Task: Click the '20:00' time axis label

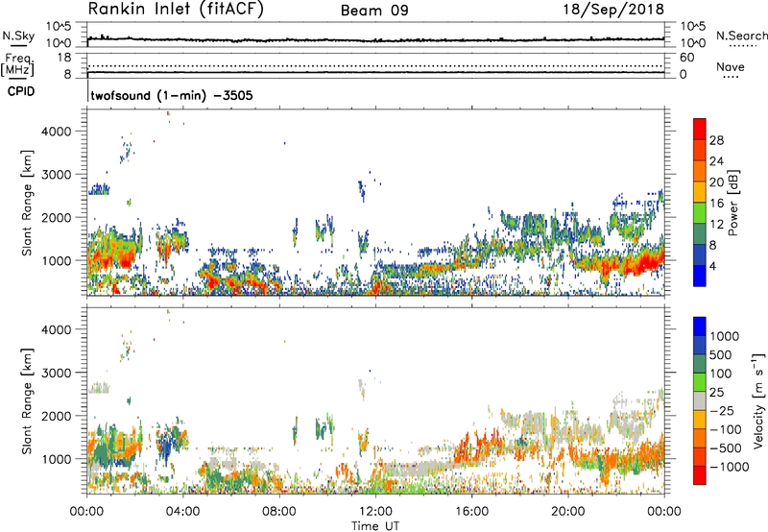Action: (x=568, y=512)
